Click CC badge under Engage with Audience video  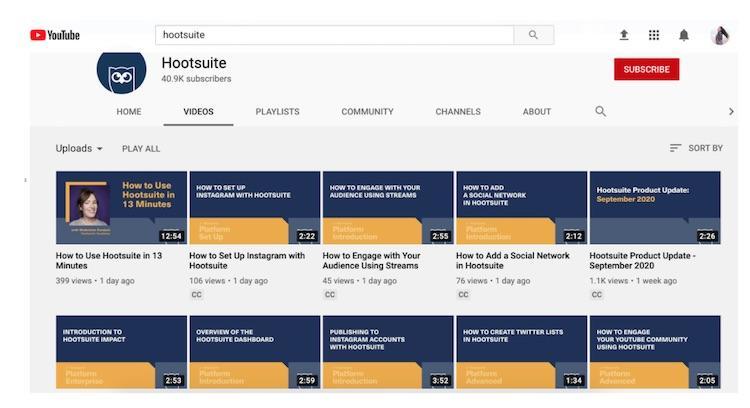click(330, 295)
